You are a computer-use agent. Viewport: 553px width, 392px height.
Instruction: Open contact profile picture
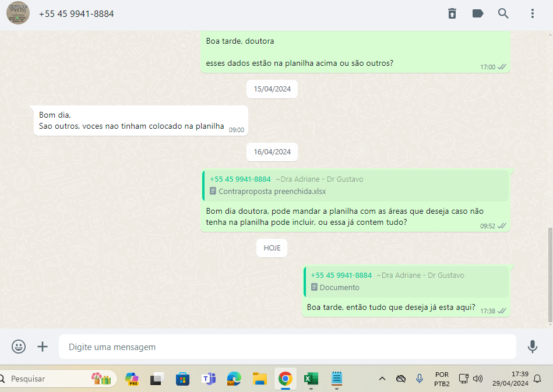click(x=18, y=13)
